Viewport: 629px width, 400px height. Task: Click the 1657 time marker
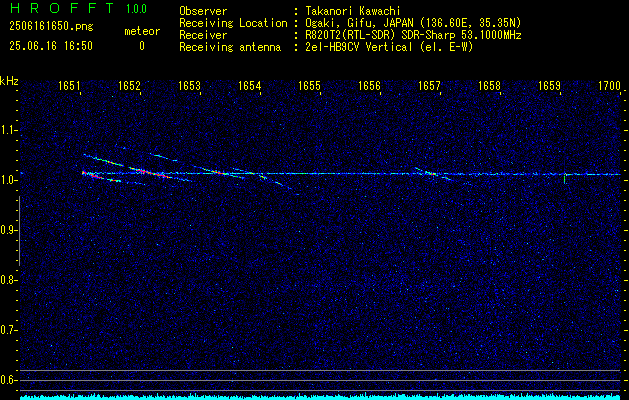[429, 85]
